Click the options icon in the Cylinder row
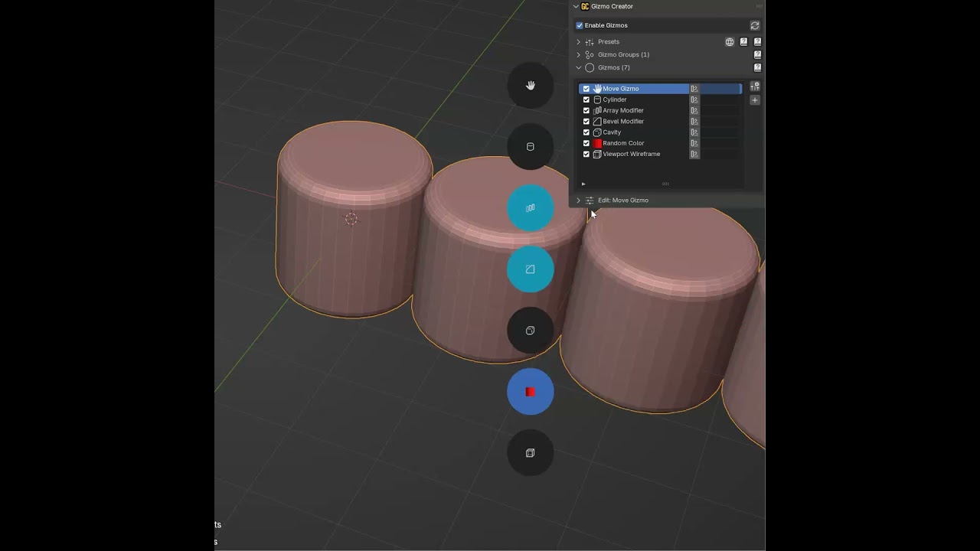The height and width of the screenshot is (551, 980). (694, 99)
